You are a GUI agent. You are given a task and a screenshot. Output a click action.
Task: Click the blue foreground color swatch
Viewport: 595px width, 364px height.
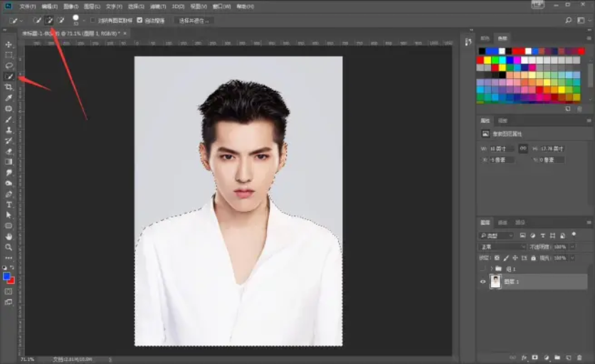pos(7,276)
